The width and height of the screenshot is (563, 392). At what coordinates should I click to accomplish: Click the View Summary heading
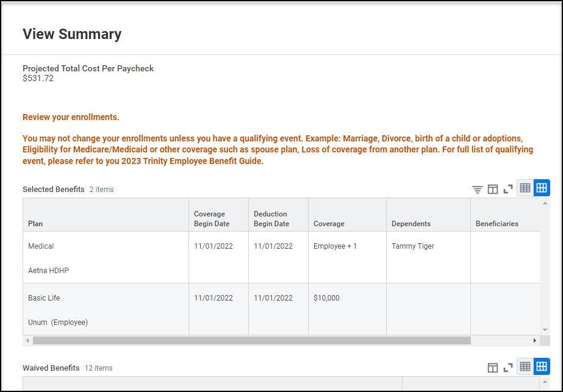click(72, 34)
